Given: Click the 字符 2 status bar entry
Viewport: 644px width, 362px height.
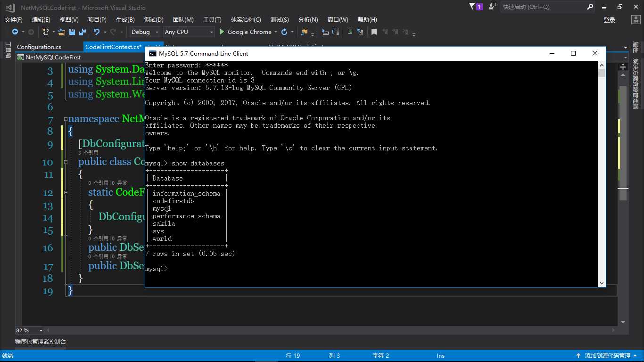Looking at the screenshot, I should pyautogui.click(x=381, y=356).
